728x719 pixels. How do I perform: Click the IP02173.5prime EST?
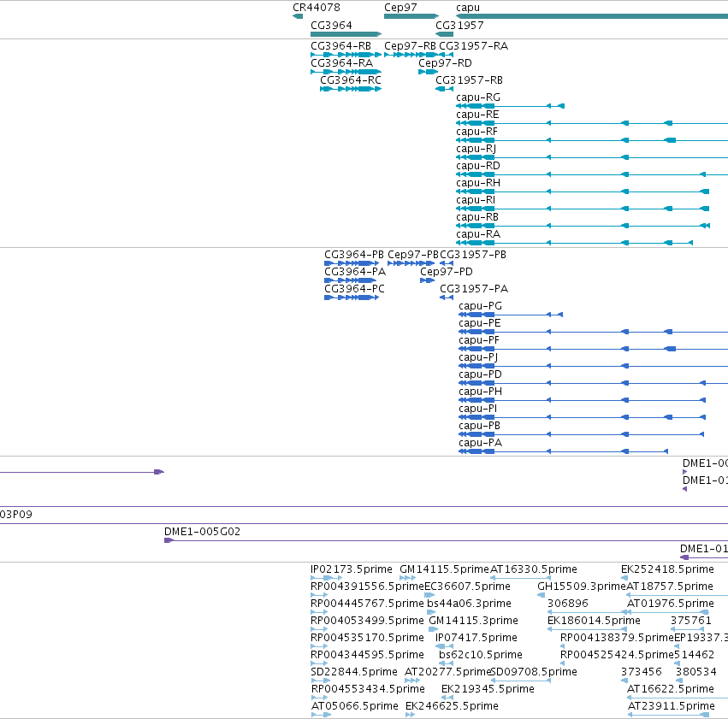326,578
